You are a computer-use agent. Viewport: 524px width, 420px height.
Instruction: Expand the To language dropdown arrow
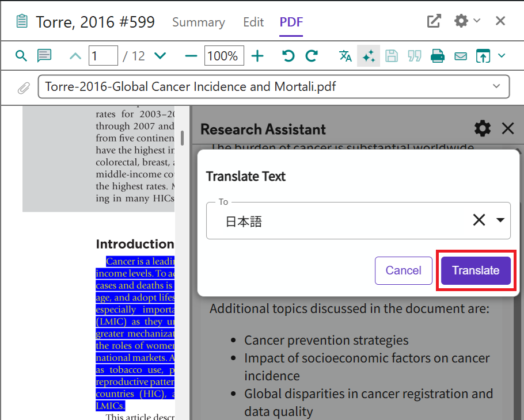coord(500,220)
